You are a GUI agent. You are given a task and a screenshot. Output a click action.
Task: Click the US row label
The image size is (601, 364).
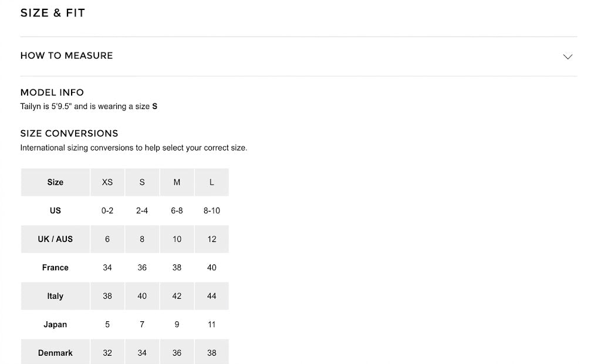click(x=55, y=210)
